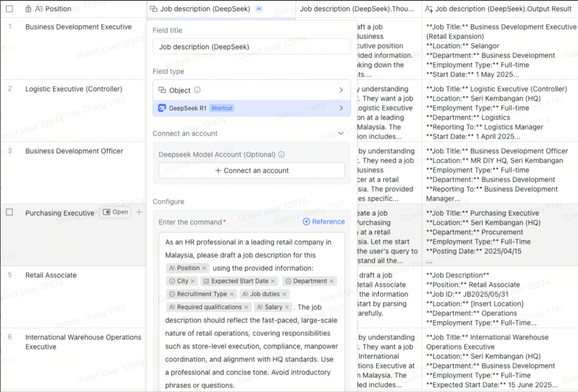This screenshot has width=578, height=392.
Task: Click row number 5
Action: [x=10, y=275]
